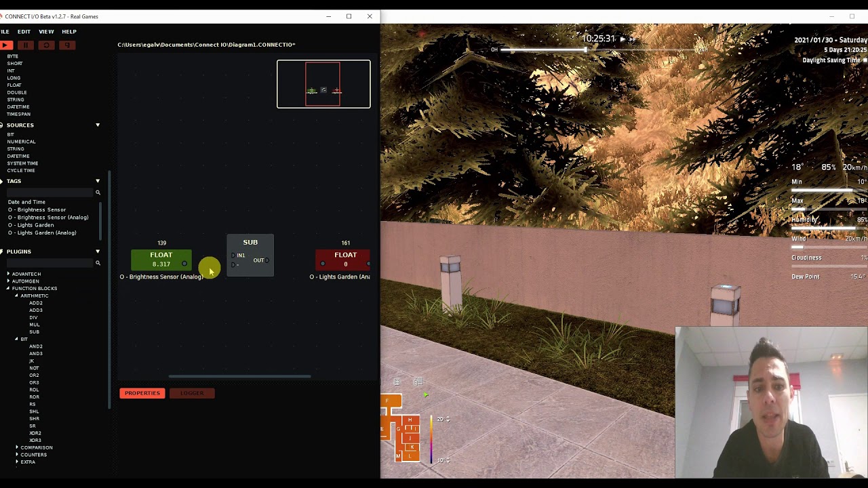The width and height of the screenshot is (868, 488).
Task: Select the O - Lights Garden tag
Action: [x=31, y=225]
